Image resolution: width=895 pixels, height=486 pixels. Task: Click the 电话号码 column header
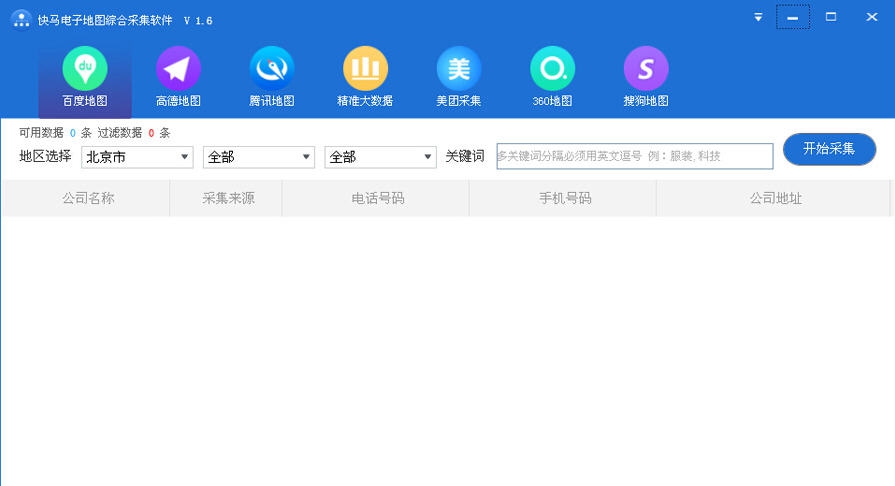coord(377,198)
